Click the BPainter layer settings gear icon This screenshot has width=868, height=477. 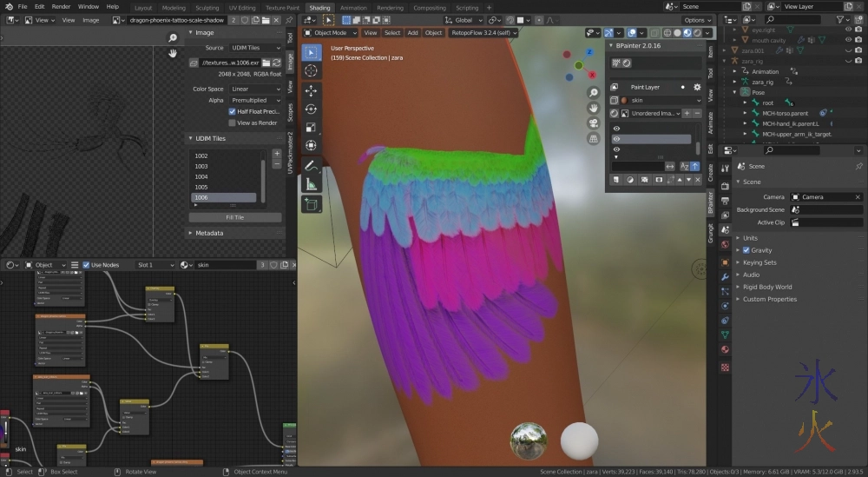696,87
